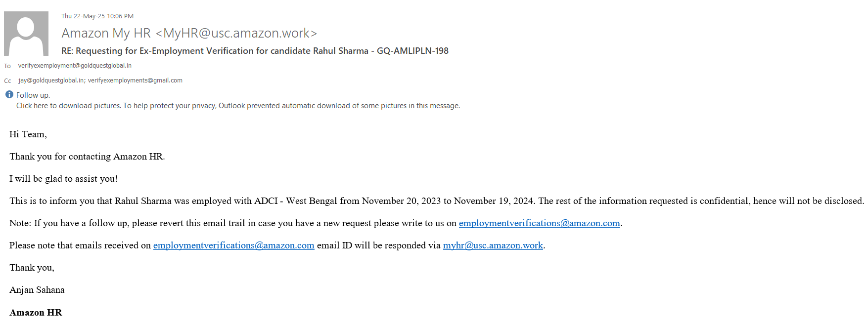Click the blue info icon beside Follow up
This screenshot has width=868, height=321.
point(9,94)
